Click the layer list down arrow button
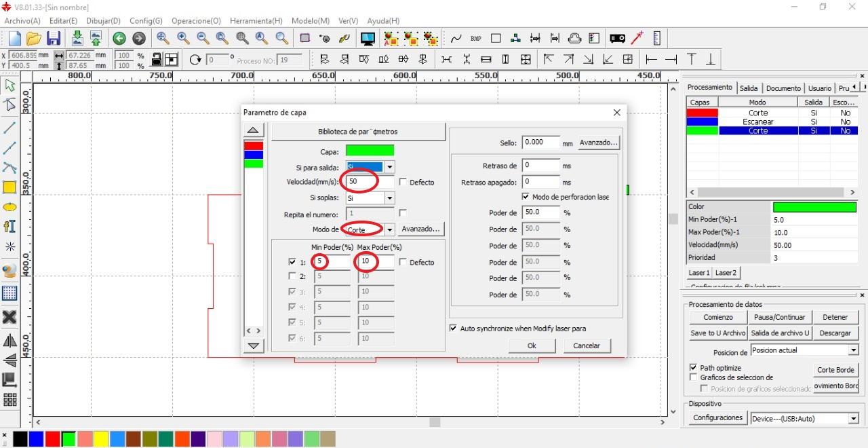 click(253, 346)
